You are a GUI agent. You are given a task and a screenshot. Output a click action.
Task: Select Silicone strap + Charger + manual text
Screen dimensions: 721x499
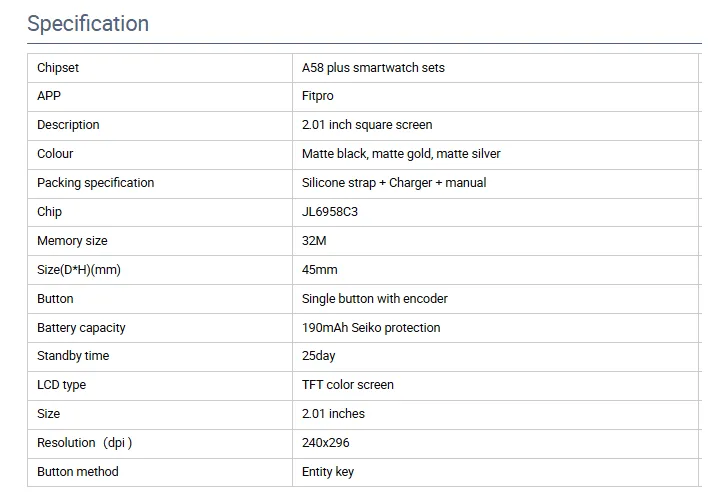pos(394,183)
